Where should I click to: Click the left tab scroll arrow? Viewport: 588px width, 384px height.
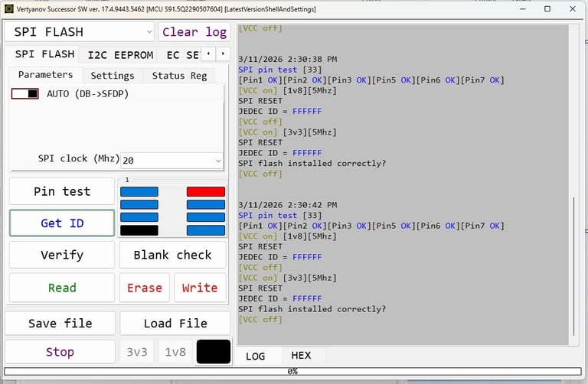[208, 54]
